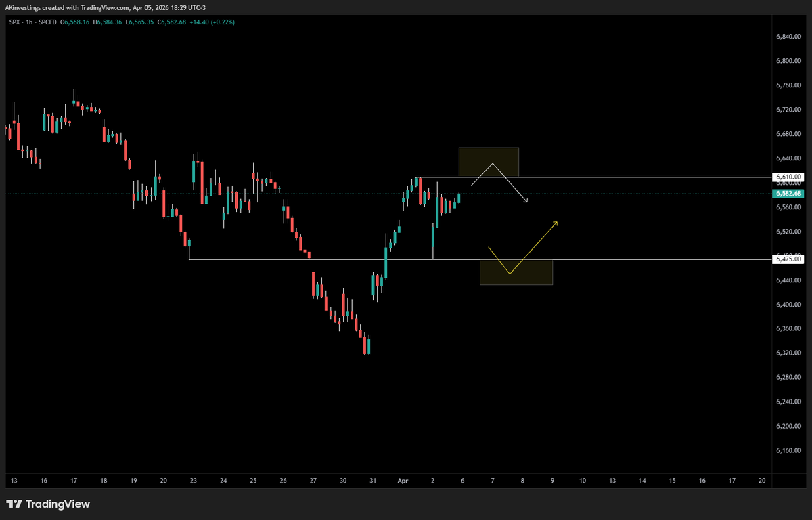Image resolution: width=812 pixels, height=520 pixels.
Task: Click the 6,840.00 price axis label
Action: click(788, 37)
